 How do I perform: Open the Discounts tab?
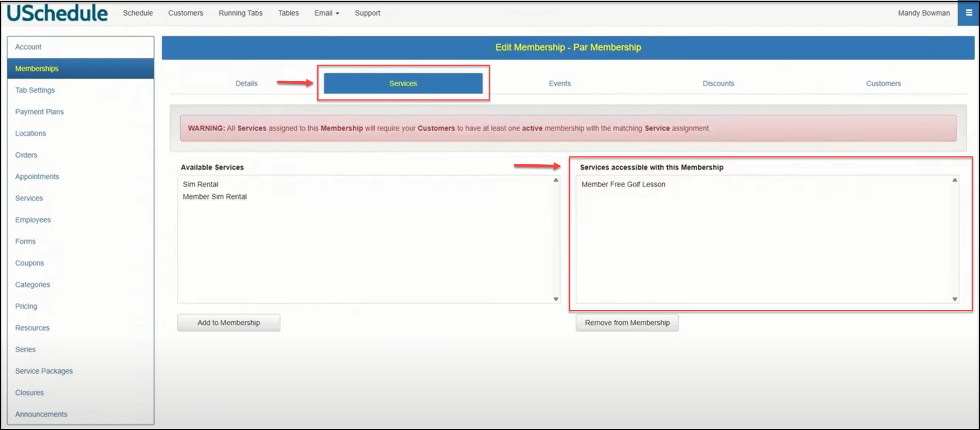pos(718,83)
